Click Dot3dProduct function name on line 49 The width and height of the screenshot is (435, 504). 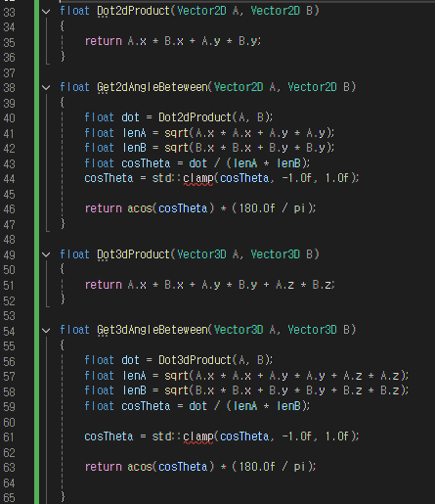click(x=134, y=254)
